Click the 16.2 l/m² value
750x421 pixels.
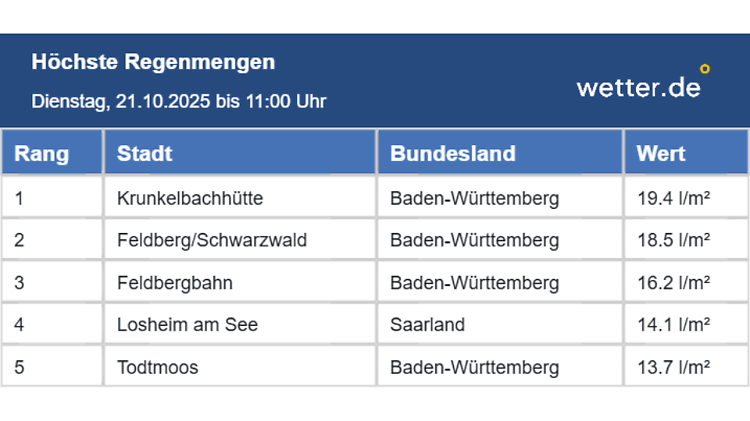pyautogui.click(x=674, y=283)
